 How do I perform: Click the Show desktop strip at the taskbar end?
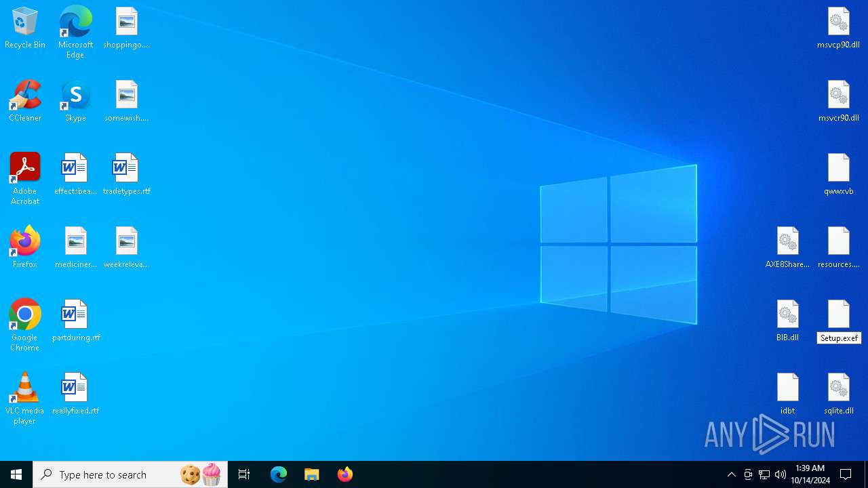865,474
